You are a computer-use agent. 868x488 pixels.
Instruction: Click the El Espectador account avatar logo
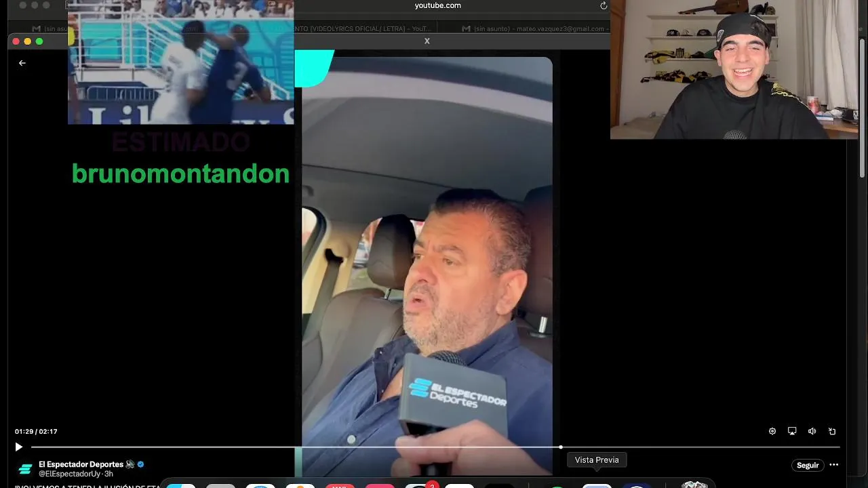[x=25, y=469]
